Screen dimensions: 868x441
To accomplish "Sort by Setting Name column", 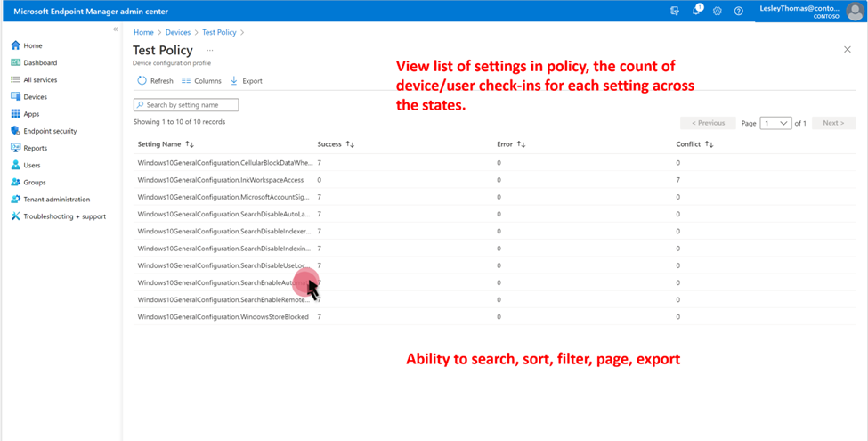I will pos(166,144).
